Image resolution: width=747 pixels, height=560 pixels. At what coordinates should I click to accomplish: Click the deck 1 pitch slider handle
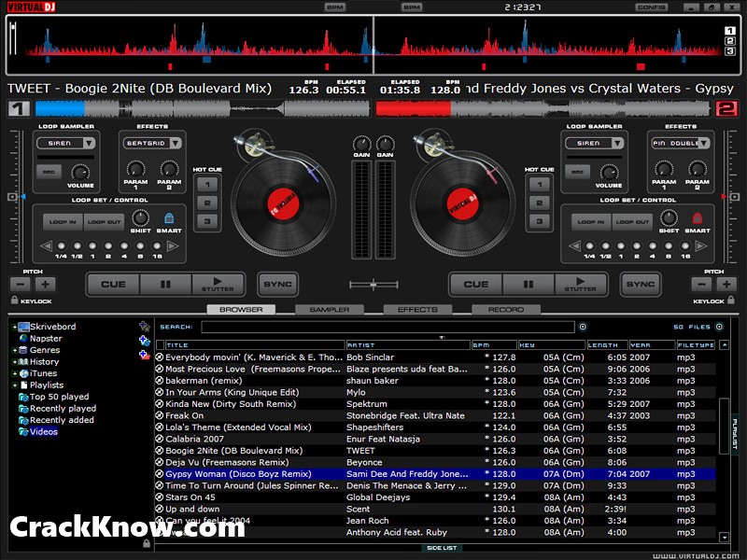[13, 197]
